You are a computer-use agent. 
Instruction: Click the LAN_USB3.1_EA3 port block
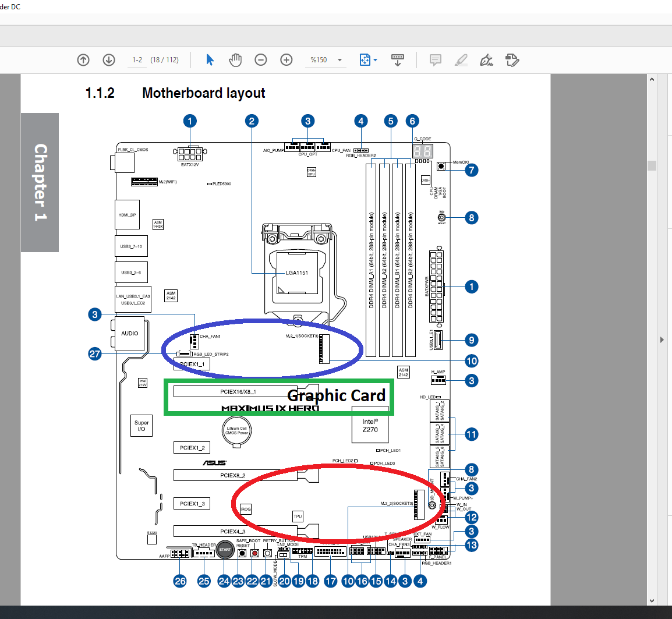133,299
